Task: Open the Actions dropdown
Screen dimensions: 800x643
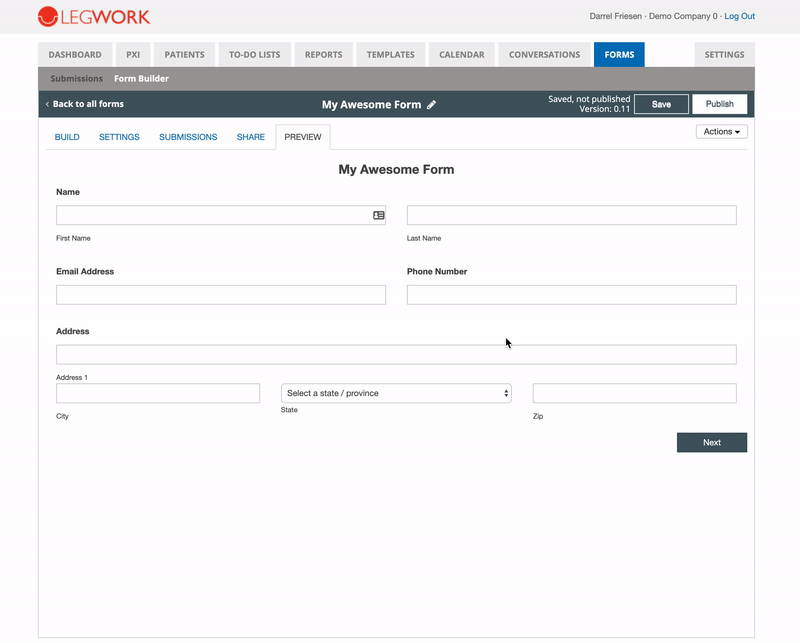Action: pos(721,132)
